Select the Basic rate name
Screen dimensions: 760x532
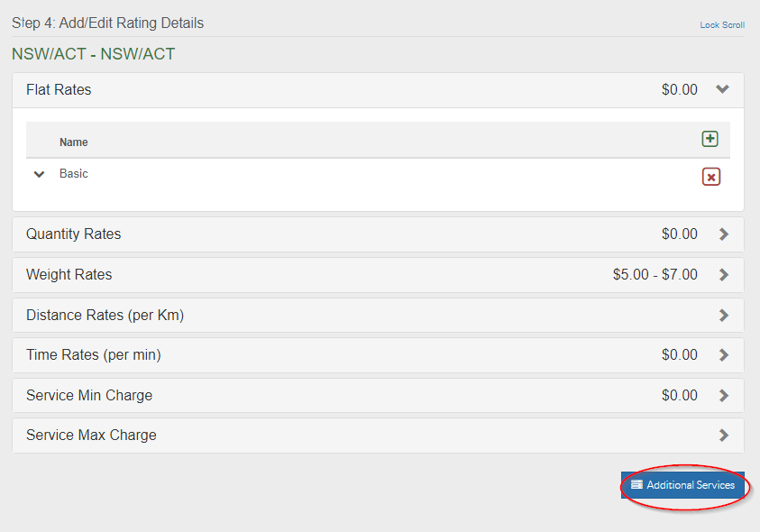tap(74, 173)
